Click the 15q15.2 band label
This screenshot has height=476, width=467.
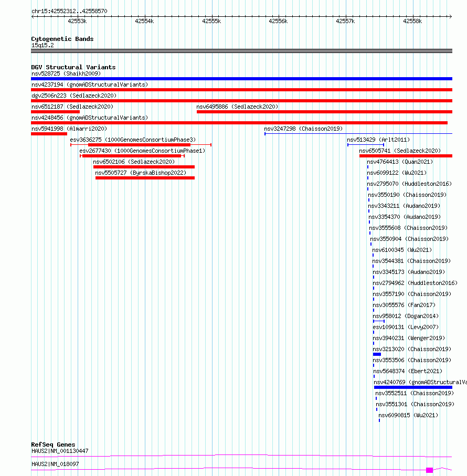click(x=43, y=46)
